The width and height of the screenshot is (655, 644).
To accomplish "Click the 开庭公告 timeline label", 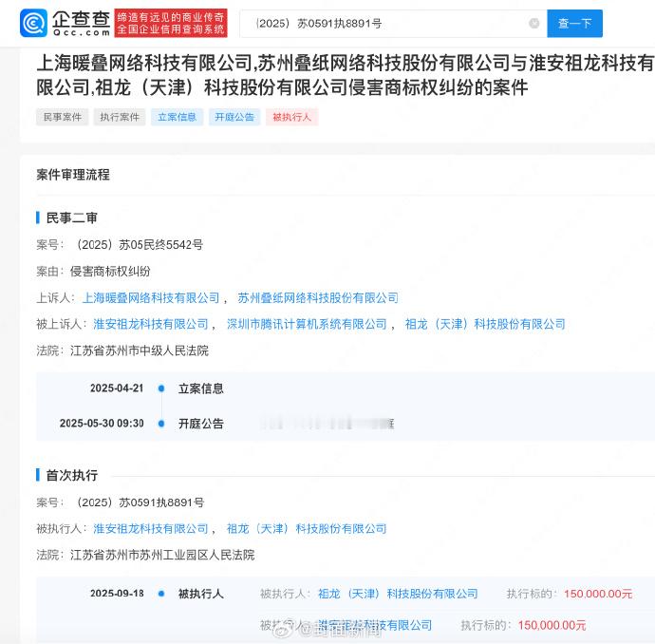I will pos(201,424).
